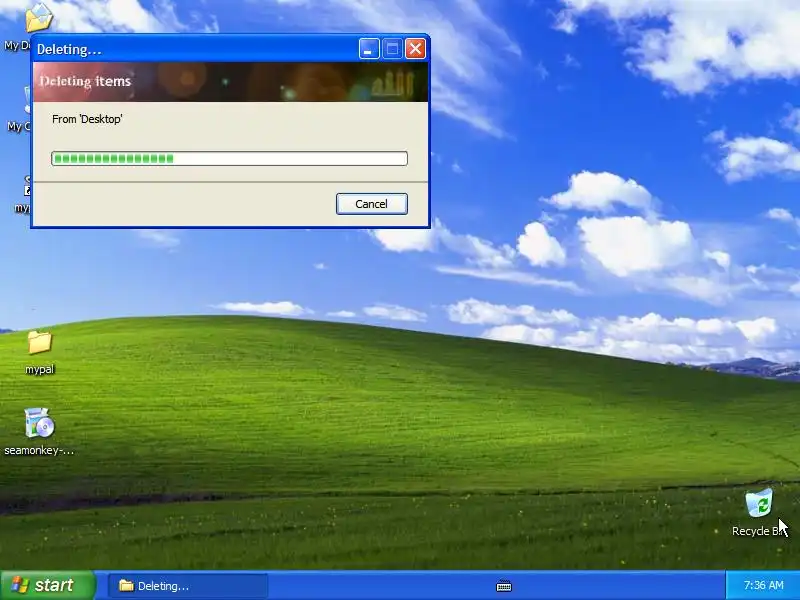This screenshot has height=600, width=800.
Task: Click the Deleting items banner
Action: [230, 82]
